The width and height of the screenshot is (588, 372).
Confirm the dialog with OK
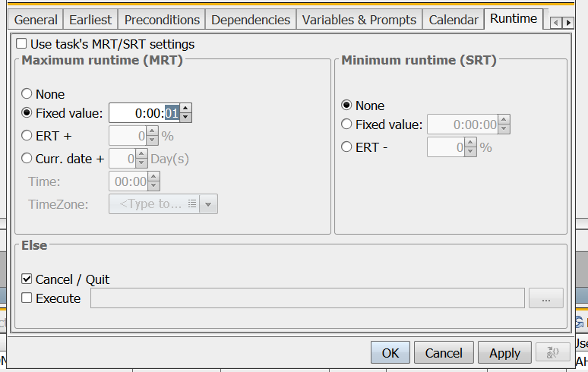click(x=390, y=352)
